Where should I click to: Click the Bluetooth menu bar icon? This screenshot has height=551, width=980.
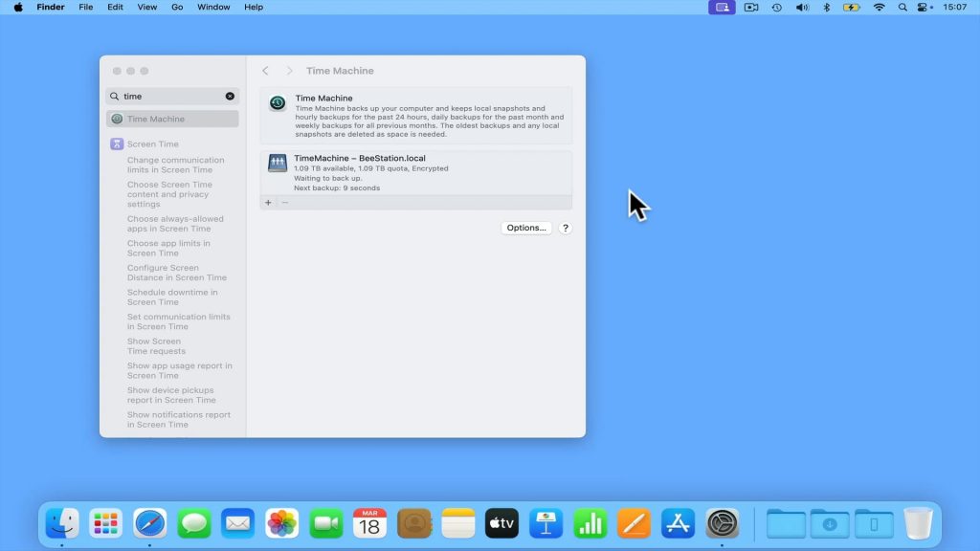pos(826,8)
